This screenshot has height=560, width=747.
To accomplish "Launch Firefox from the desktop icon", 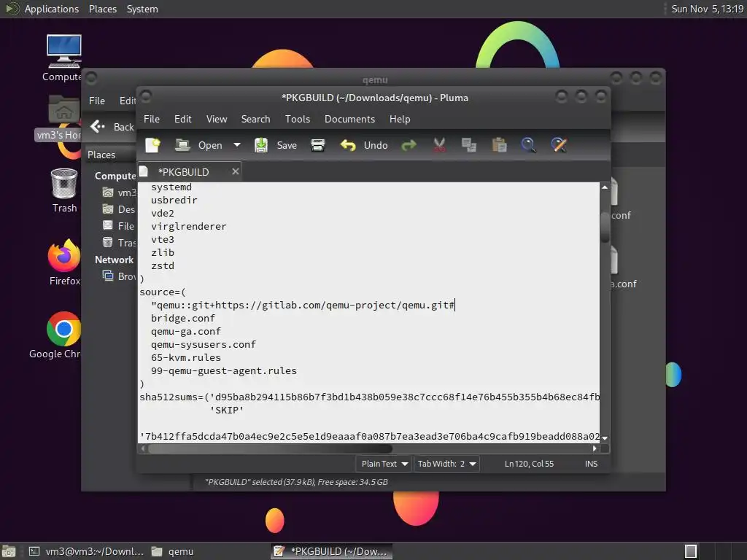I will point(64,262).
